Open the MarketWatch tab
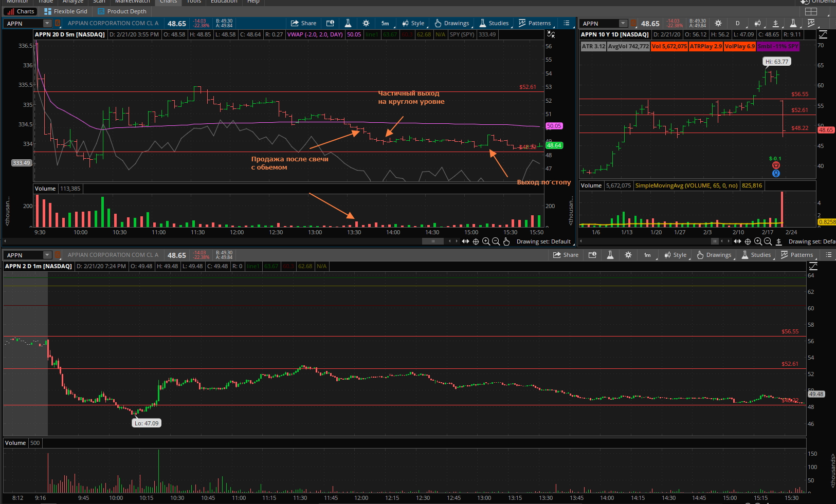The width and height of the screenshot is (836, 504). click(x=132, y=2)
